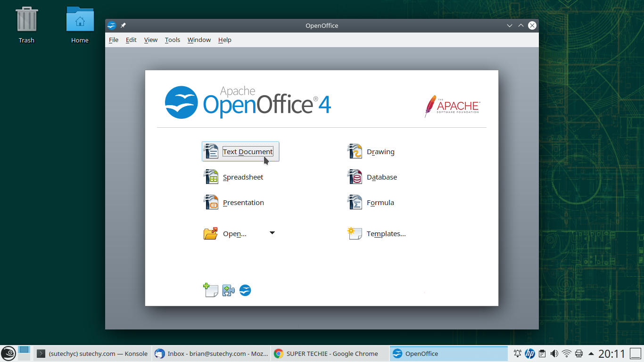Open the Edit menu
644x362 pixels.
[x=131, y=40]
